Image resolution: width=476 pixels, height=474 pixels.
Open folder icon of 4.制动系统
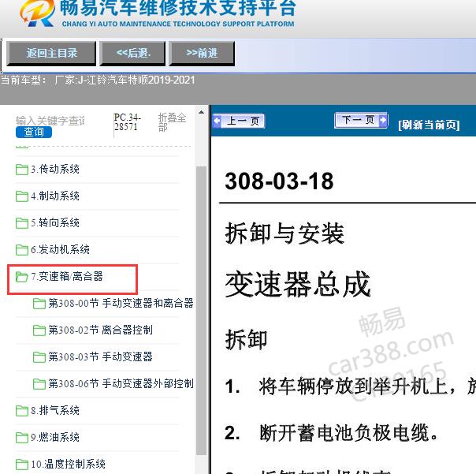coord(22,196)
